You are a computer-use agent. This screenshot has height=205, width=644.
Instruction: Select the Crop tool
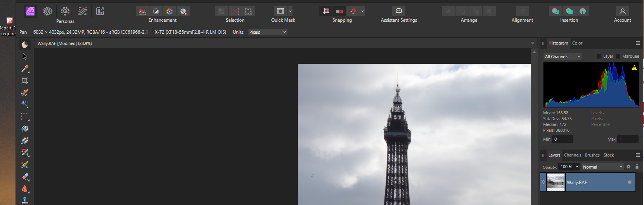(x=25, y=81)
